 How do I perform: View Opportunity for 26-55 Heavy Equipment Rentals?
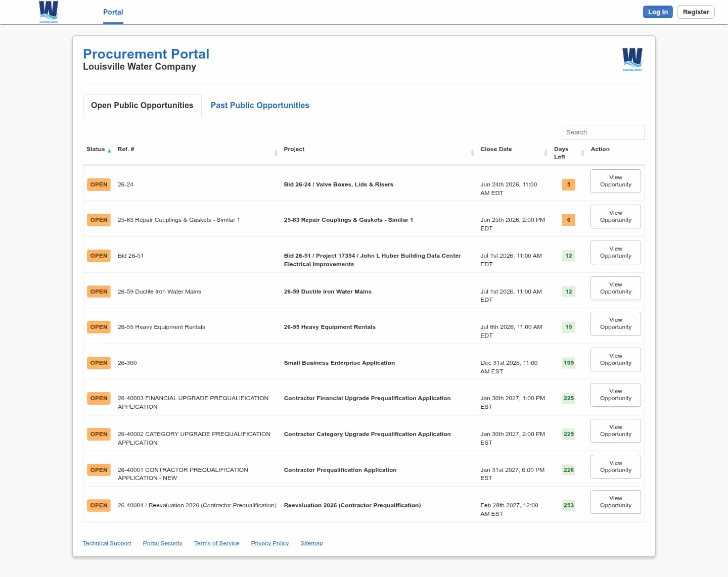tap(616, 323)
